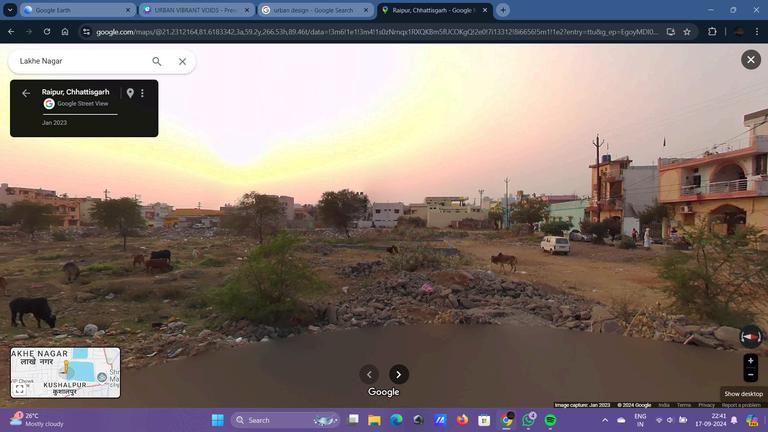The image size is (768, 432).
Task: Open the weather widget showing 26°C
Action: click(x=37, y=420)
